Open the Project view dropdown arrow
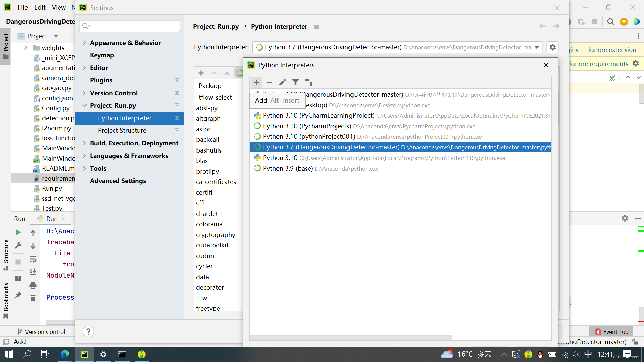The height and width of the screenshot is (362, 644). point(56,36)
